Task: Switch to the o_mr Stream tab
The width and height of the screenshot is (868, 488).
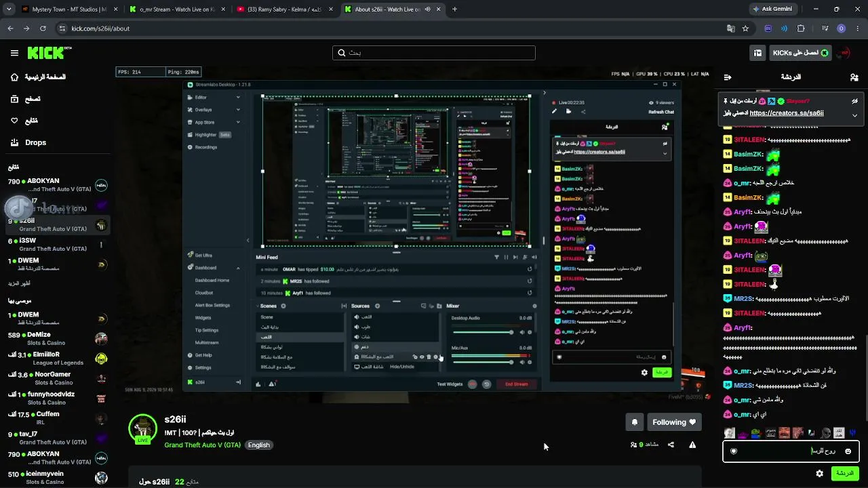Action: (176, 9)
